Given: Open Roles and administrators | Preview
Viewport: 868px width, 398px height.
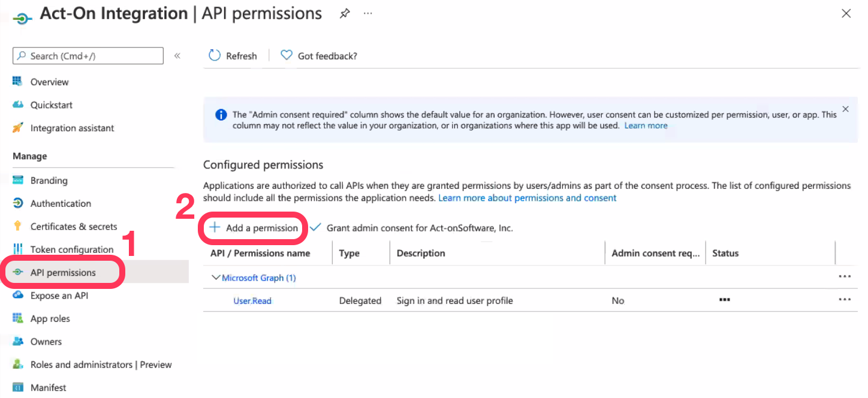Looking at the screenshot, I should pos(101,364).
